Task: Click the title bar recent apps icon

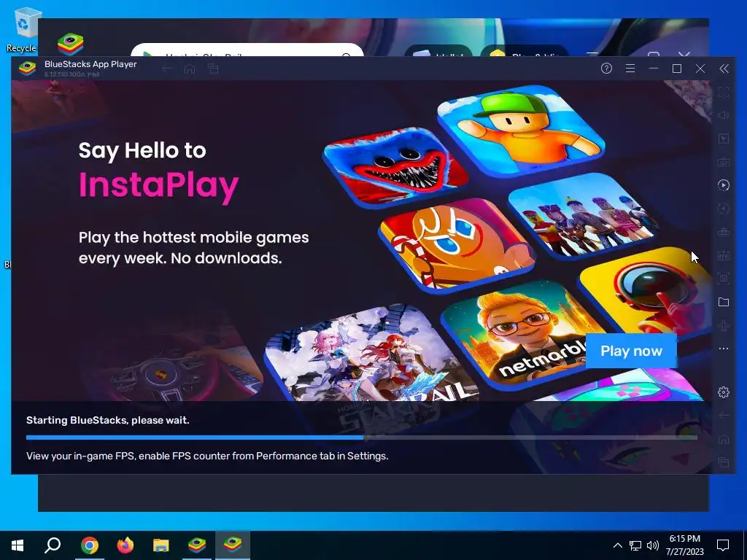Action: coord(213,69)
